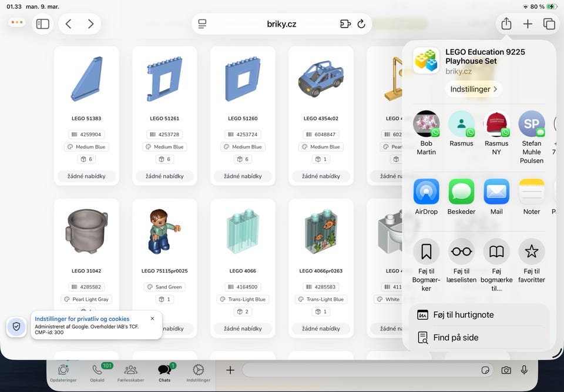This screenshot has width=564, height=392.
Task: Share with contact Rasmus NY
Action: click(496, 132)
